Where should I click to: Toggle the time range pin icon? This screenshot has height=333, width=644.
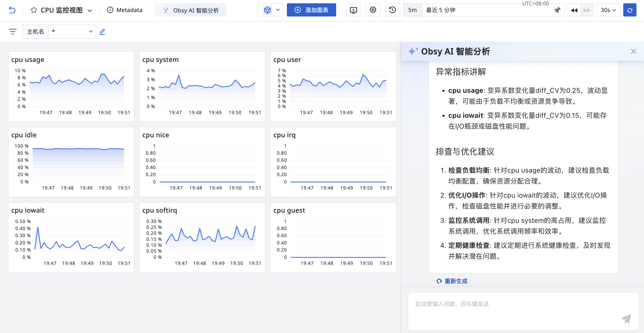coord(557,10)
